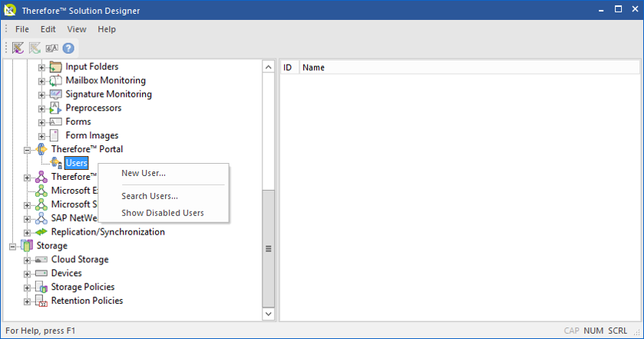This screenshot has width=644, height=339.
Task: Click tree scrollbar down arrow
Action: pos(269,314)
